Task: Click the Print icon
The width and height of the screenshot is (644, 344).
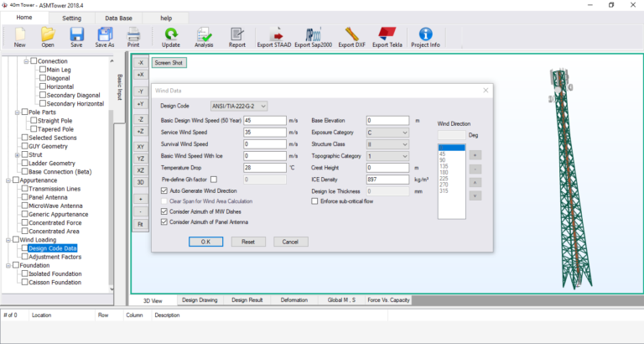Action: 133,38
